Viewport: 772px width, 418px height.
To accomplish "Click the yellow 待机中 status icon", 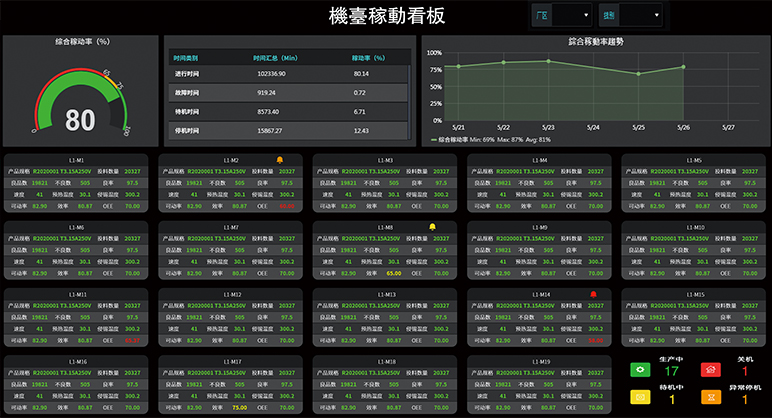I will click(639, 398).
